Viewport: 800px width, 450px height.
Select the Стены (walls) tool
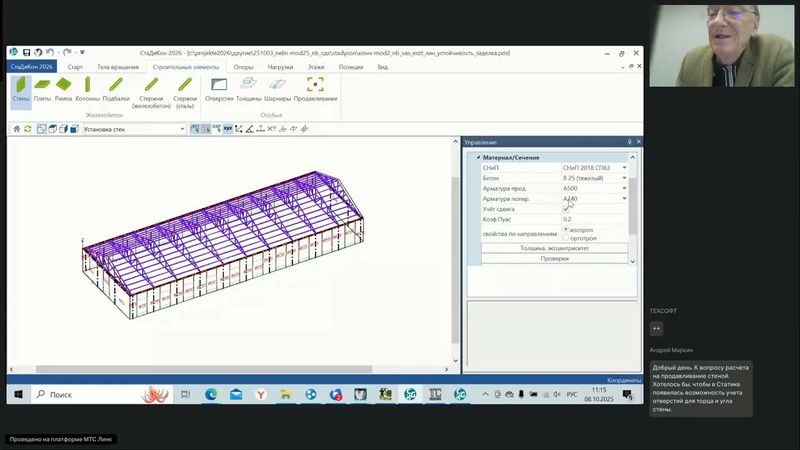pos(21,90)
